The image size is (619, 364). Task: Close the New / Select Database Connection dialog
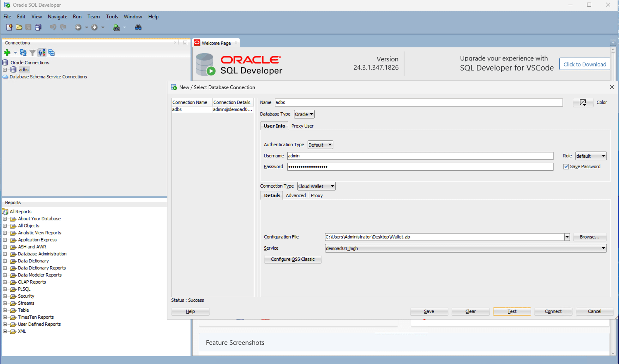coord(612,87)
